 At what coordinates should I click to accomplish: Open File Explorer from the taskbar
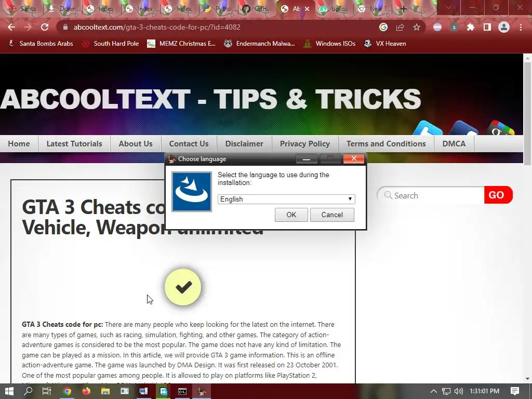pos(105,392)
